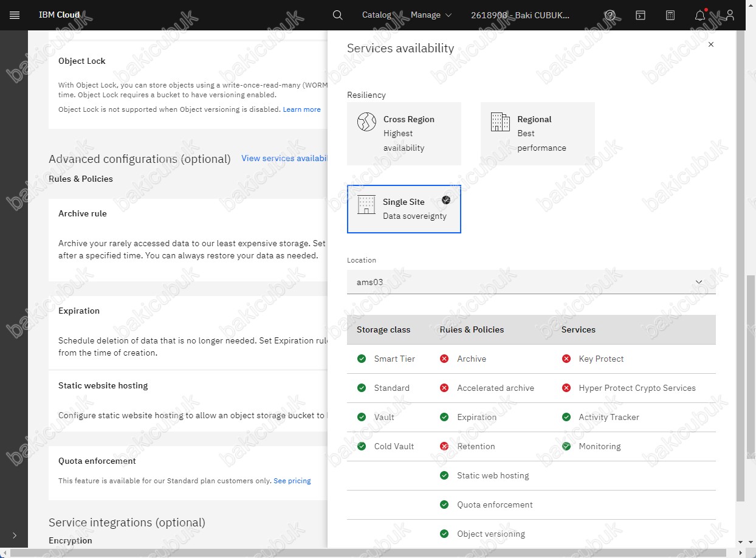Click green check icon beside Smart Tier
756x558 pixels.
[x=362, y=359]
